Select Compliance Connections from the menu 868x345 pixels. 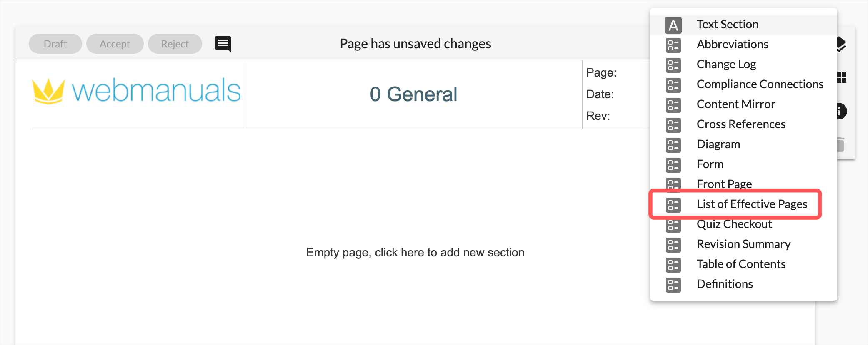coord(760,84)
